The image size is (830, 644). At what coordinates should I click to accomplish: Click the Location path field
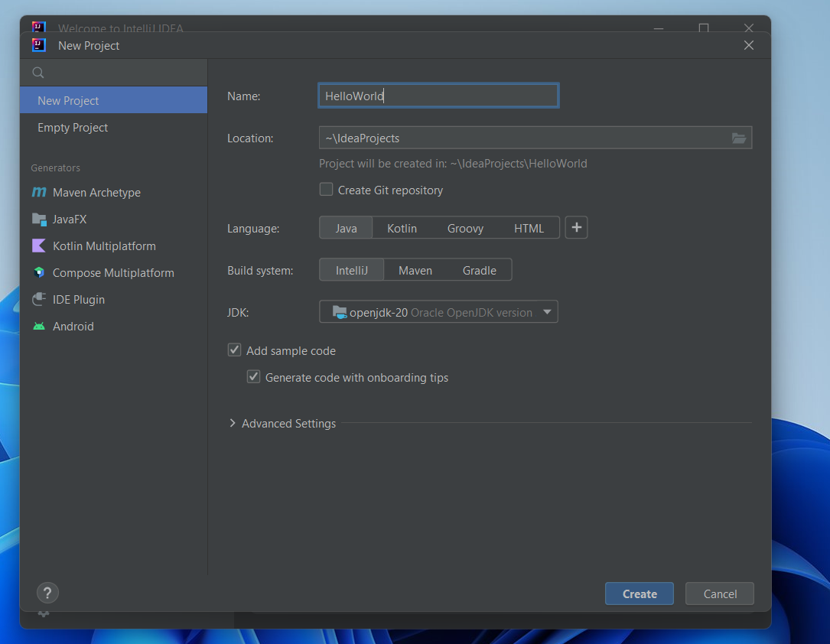535,138
